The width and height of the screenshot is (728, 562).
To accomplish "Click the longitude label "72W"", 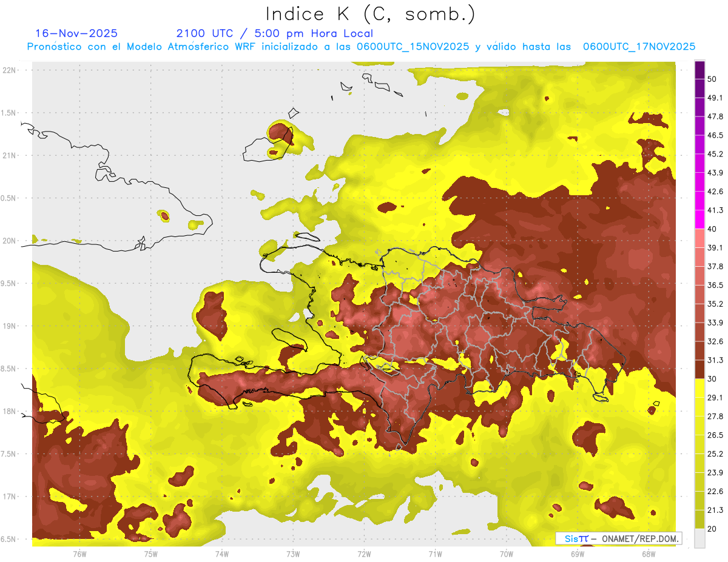I will point(364,554).
